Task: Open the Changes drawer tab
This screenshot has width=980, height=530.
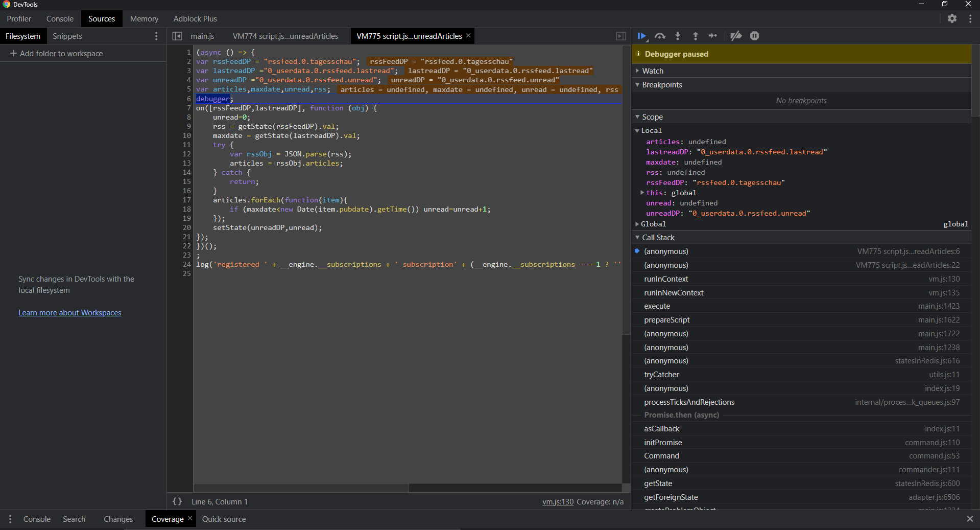Action: 118,519
